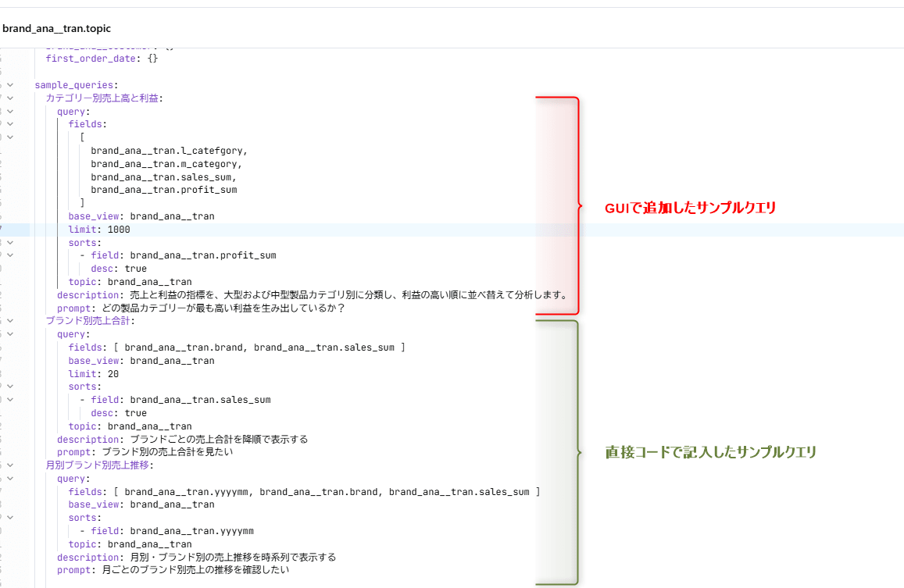Fold the query block under ブランド別売上合計
This screenshot has width=904, height=588.
tap(10, 333)
